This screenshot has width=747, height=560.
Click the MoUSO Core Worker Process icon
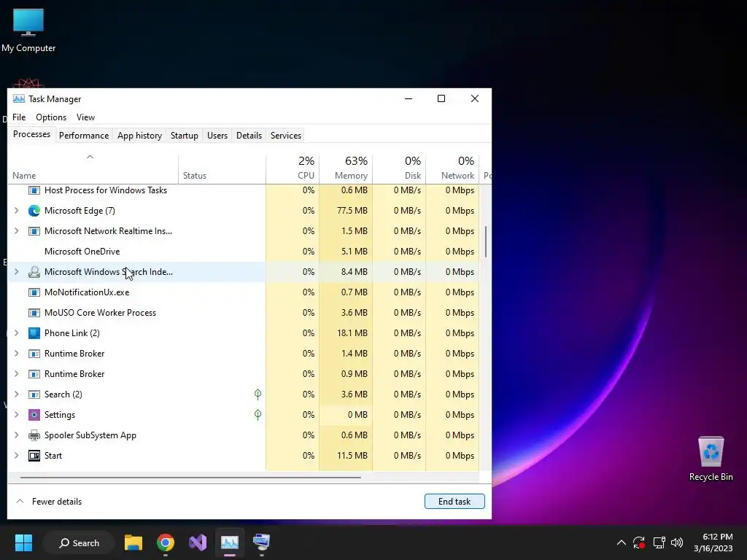34,313
